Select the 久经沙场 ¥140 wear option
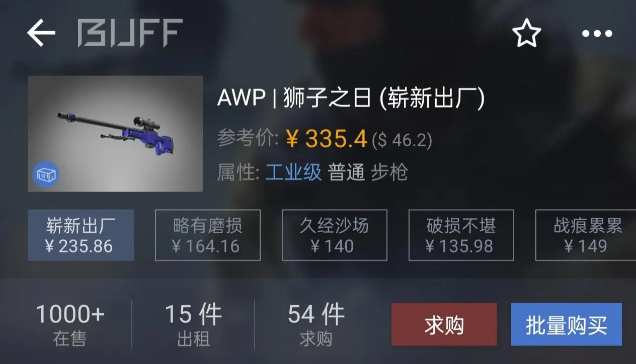The height and width of the screenshot is (364, 636). pos(335,235)
